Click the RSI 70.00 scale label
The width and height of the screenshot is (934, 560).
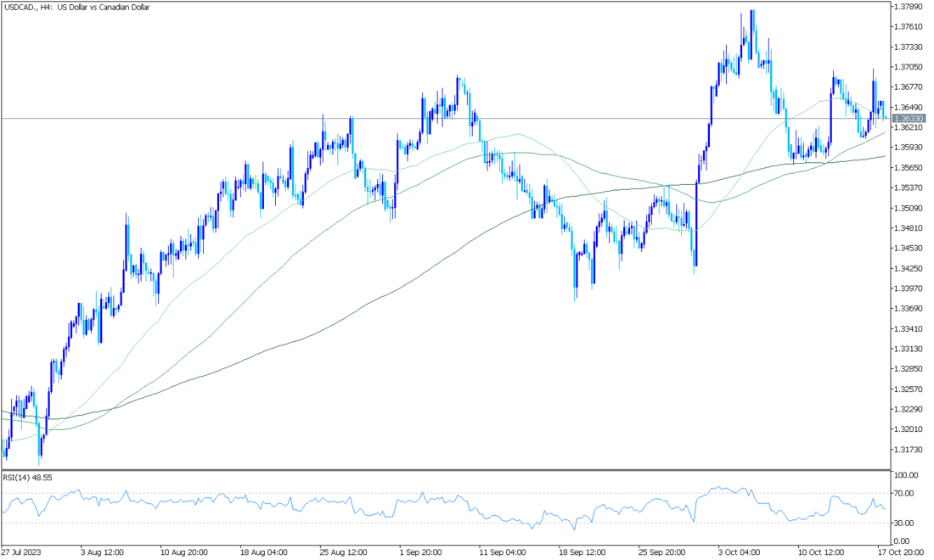[x=904, y=493]
